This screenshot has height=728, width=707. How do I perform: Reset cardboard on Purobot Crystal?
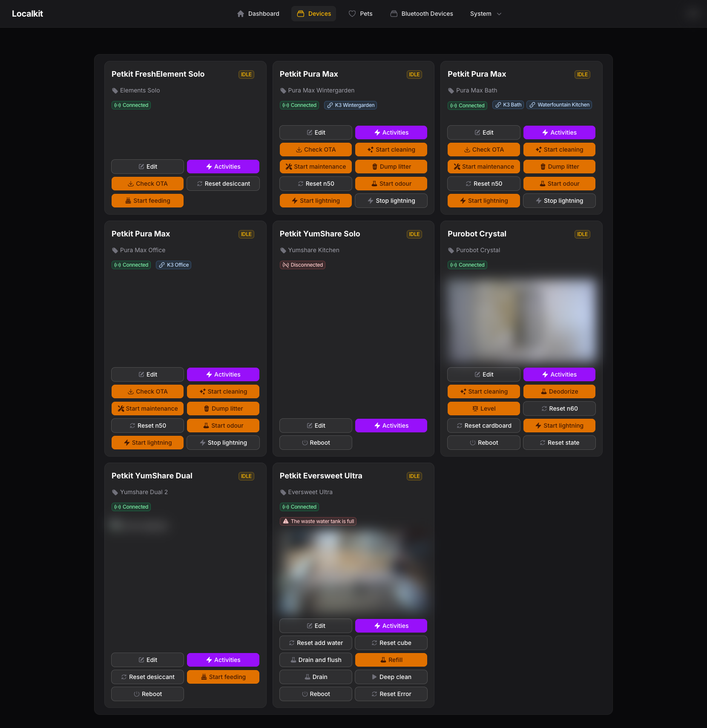(484, 426)
